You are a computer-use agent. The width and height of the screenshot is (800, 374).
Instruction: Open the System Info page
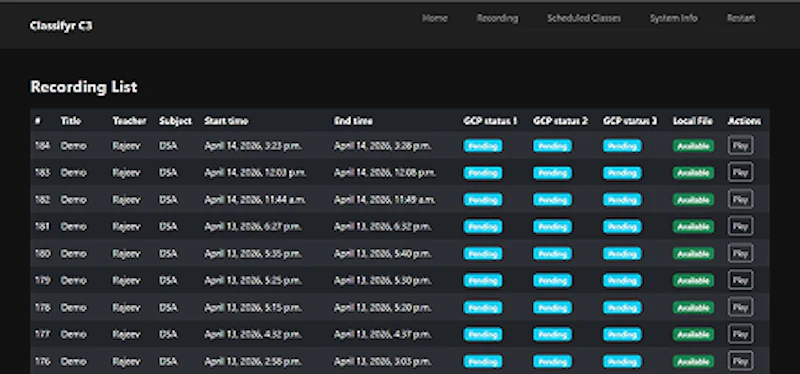point(673,18)
